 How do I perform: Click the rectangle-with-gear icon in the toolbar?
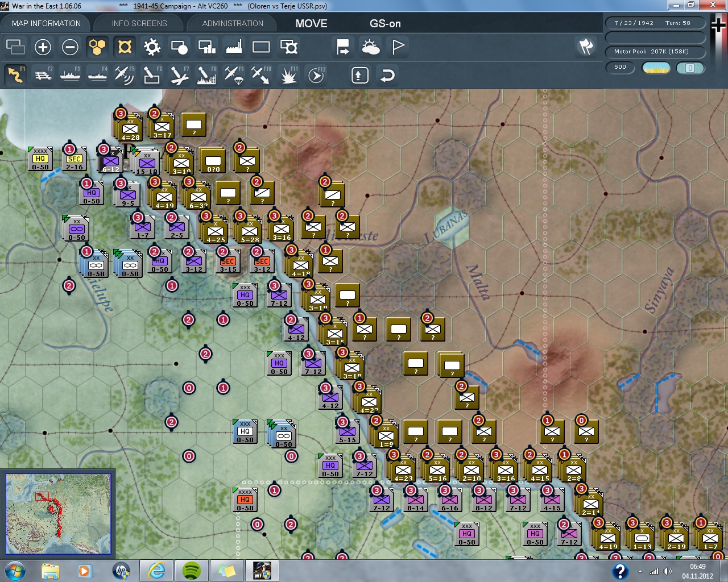[x=289, y=47]
